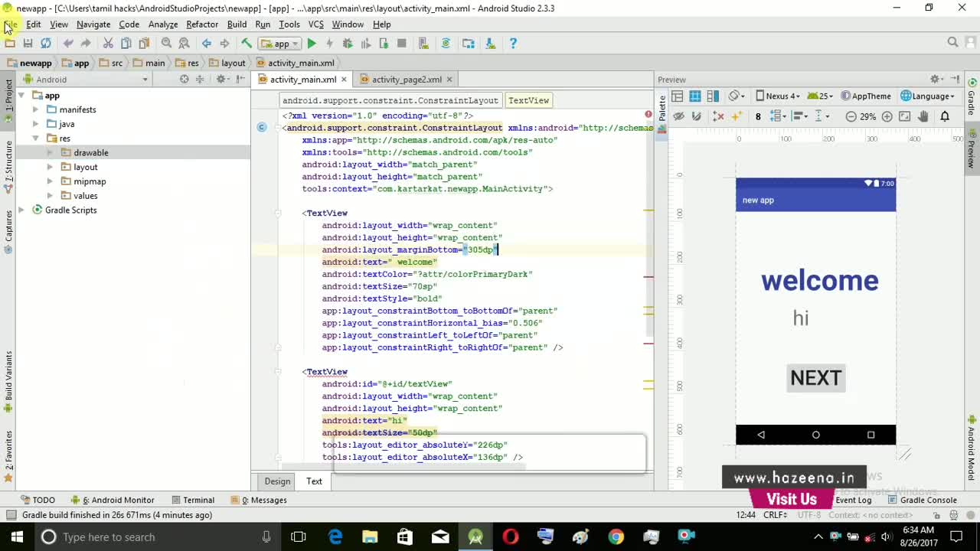The height and width of the screenshot is (551, 980).
Task: Click Infer Constraints sparkle icon
Action: click(x=737, y=116)
